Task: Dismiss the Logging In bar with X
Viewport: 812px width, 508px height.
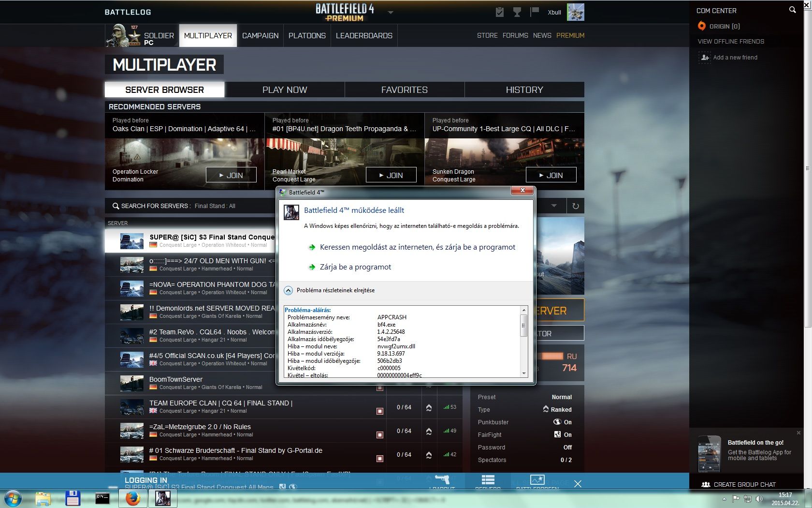Action: [578, 484]
